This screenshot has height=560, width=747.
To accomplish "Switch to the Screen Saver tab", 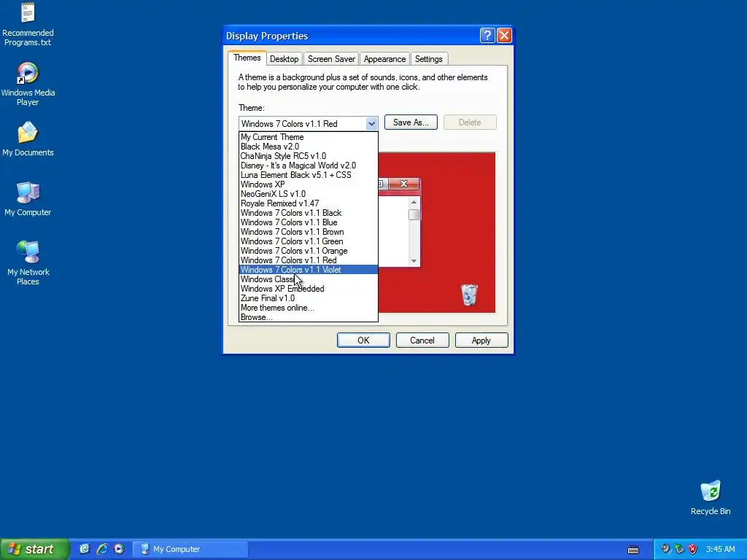I will (x=331, y=59).
